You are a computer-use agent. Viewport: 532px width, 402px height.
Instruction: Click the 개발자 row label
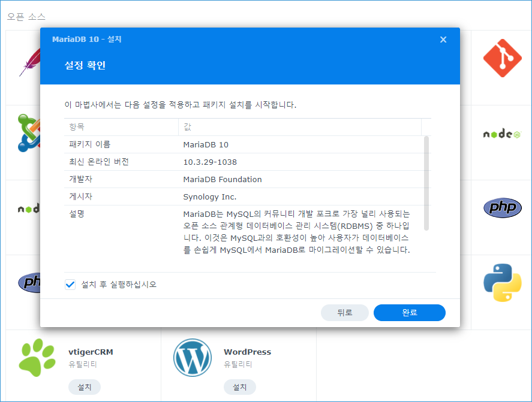81,179
